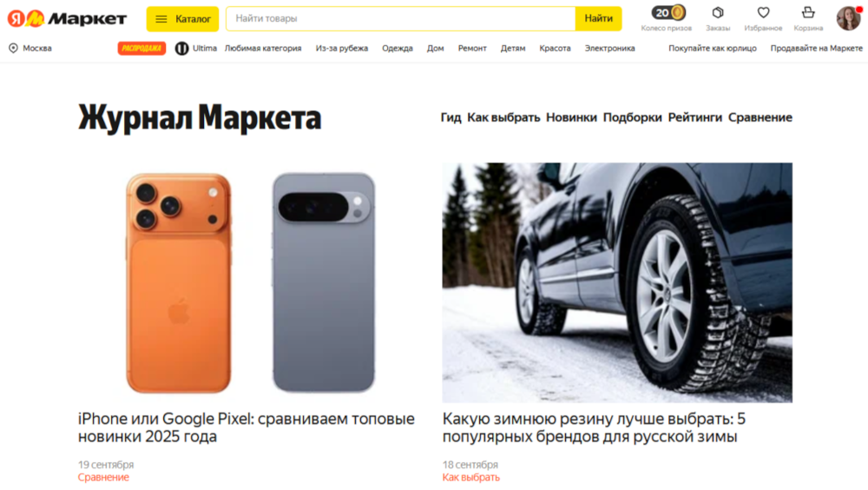Focus the Найти товары search field
868x490 pixels.
click(x=401, y=19)
